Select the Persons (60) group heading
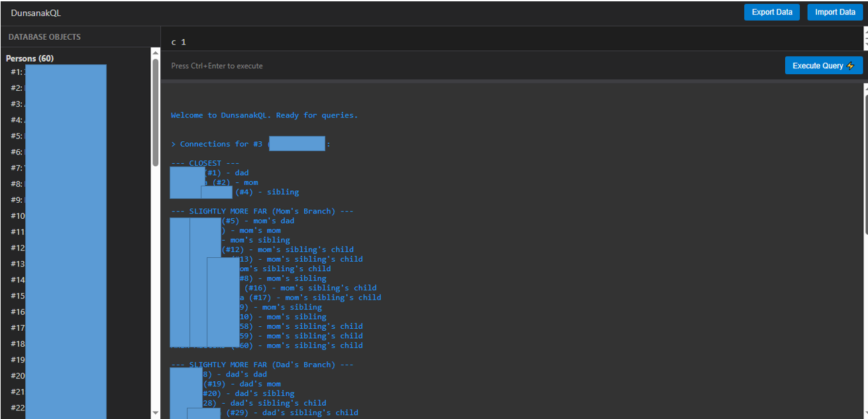The image size is (868, 419). click(x=30, y=58)
